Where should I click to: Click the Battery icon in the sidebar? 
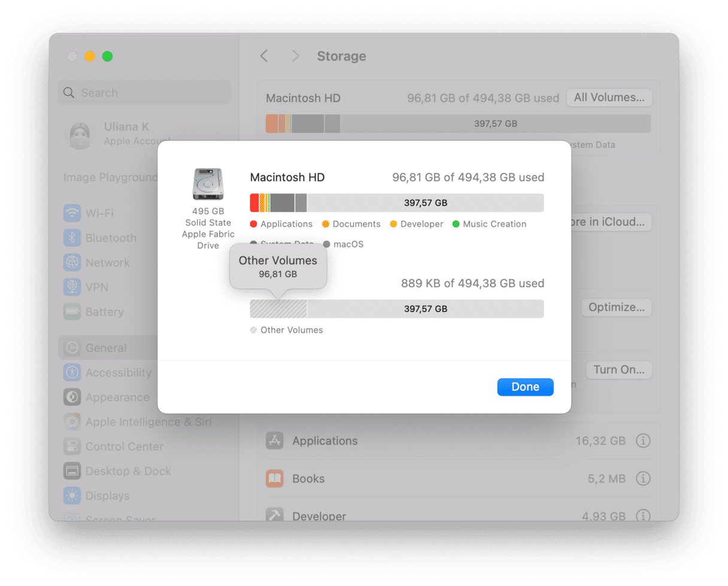(72, 312)
